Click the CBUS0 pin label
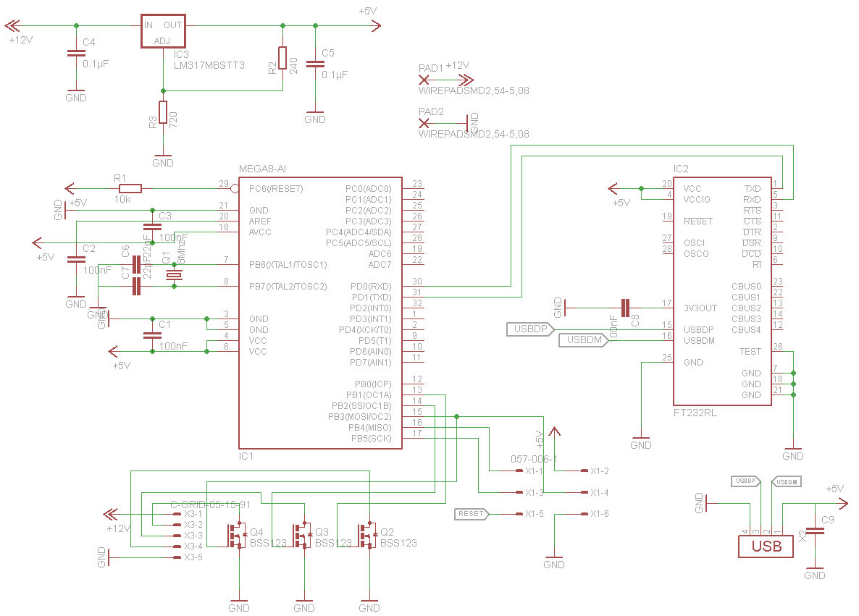The image size is (859, 616). point(746,287)
